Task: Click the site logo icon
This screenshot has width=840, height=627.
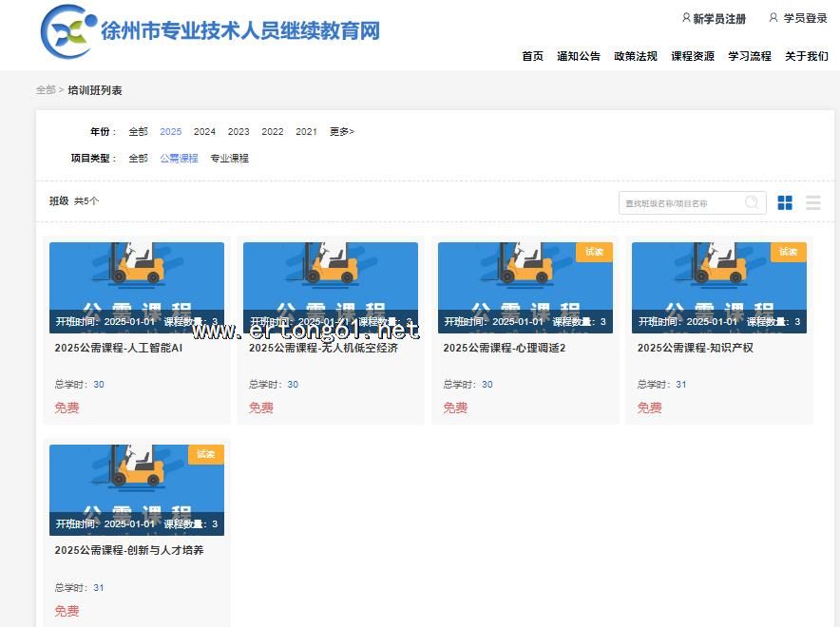Action: 67,30
